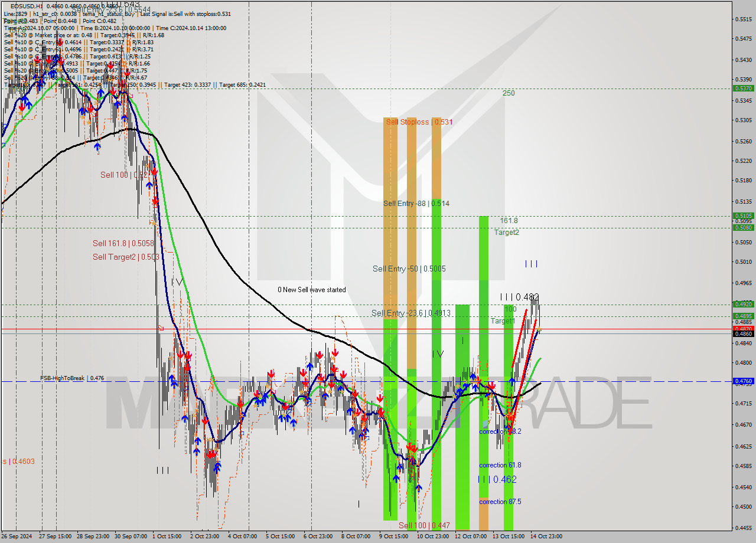
Task: Click the EOSUSD,H1 chart symbol title
Action: point(27,6)
